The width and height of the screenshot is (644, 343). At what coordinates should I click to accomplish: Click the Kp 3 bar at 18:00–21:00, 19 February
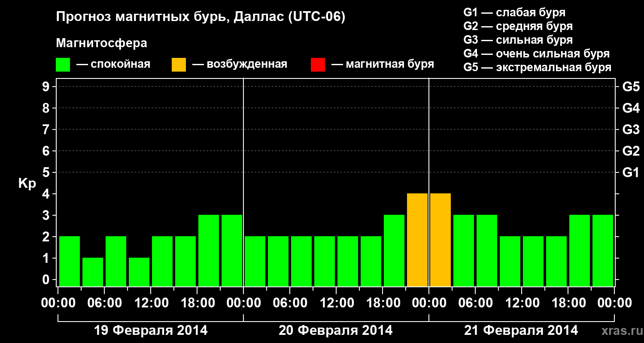click(209, 250)
